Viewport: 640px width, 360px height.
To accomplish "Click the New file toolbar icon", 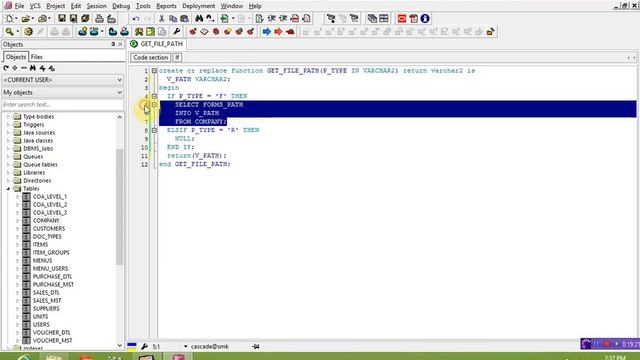I will [x=9, y=18].
